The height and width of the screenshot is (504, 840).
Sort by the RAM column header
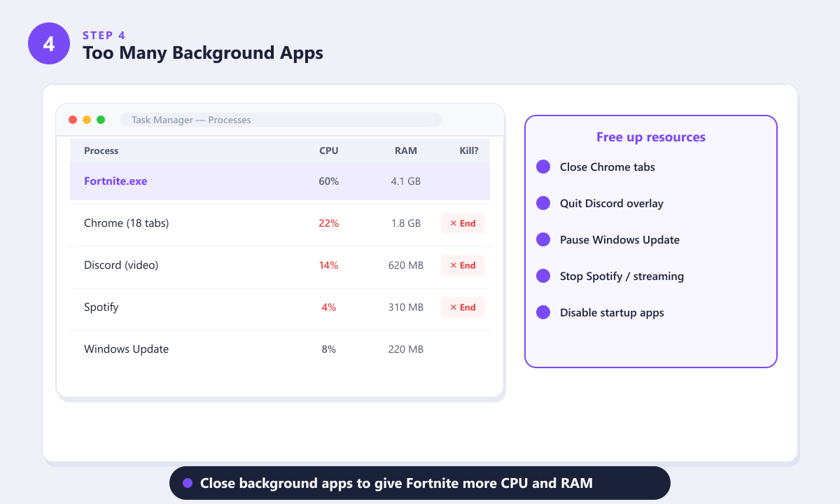coord(406,150)
